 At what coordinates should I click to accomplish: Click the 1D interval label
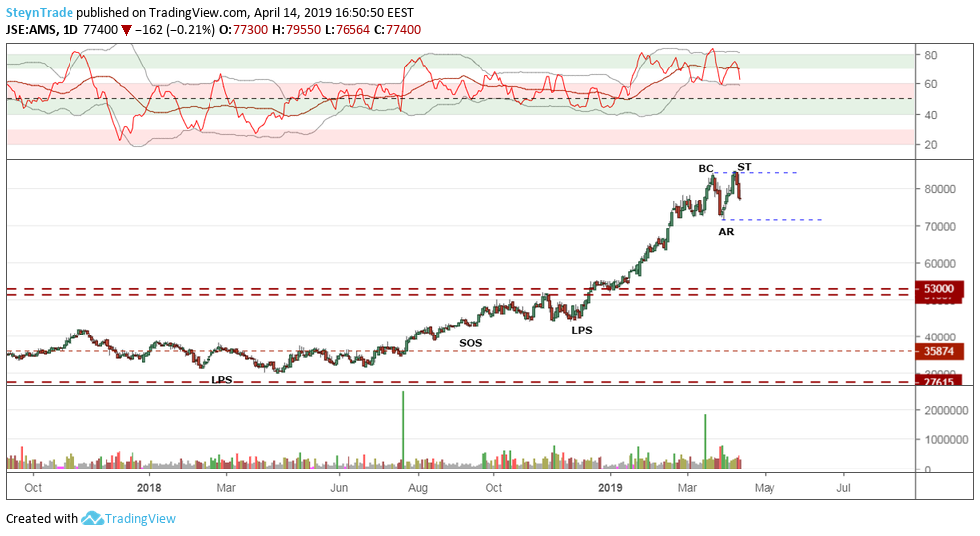(70, 30)
